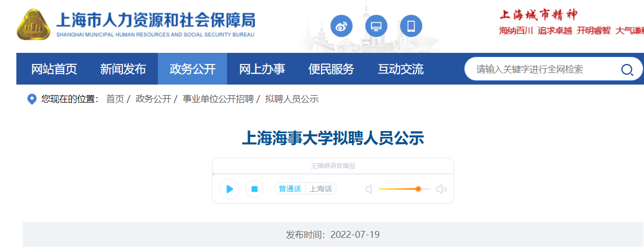Click the mobile phone version icon
The height and width of the screenshot is (250, 644).
[411, 26]
